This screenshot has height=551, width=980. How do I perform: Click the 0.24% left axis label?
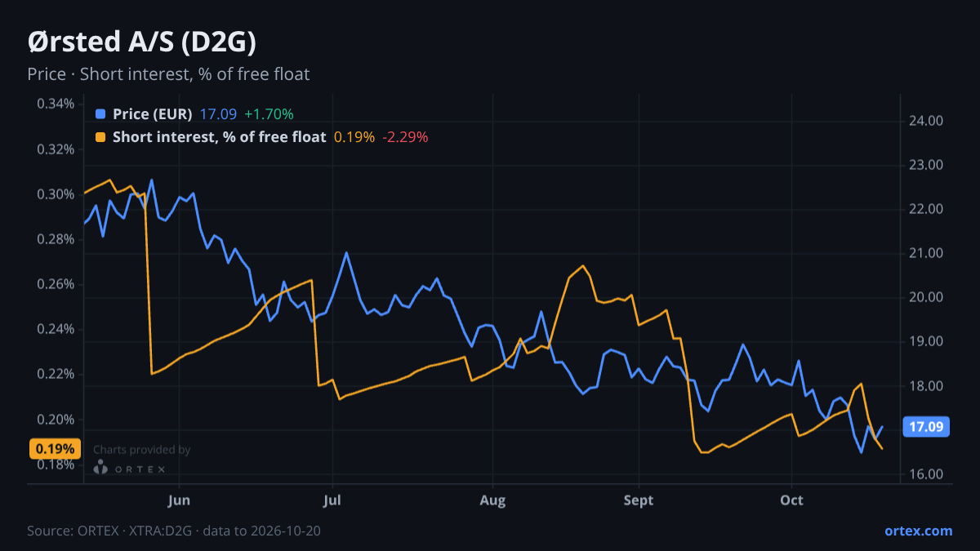[56, 329]
